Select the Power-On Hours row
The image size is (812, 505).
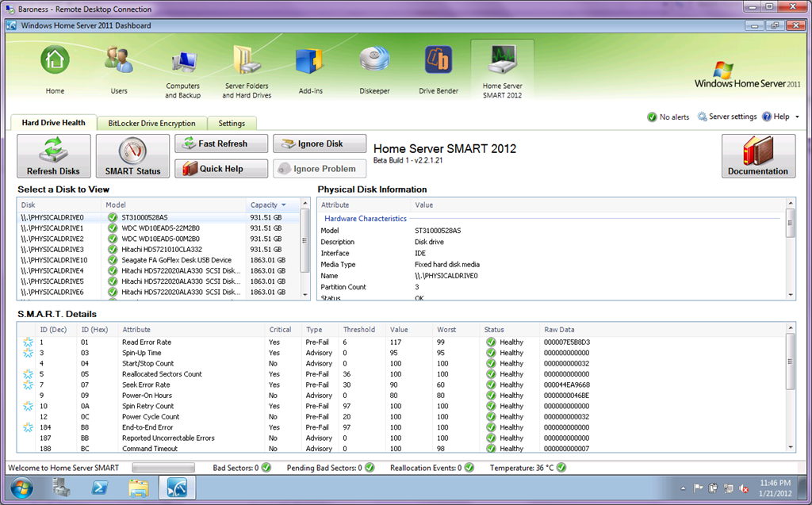click(x=401, y=395)
